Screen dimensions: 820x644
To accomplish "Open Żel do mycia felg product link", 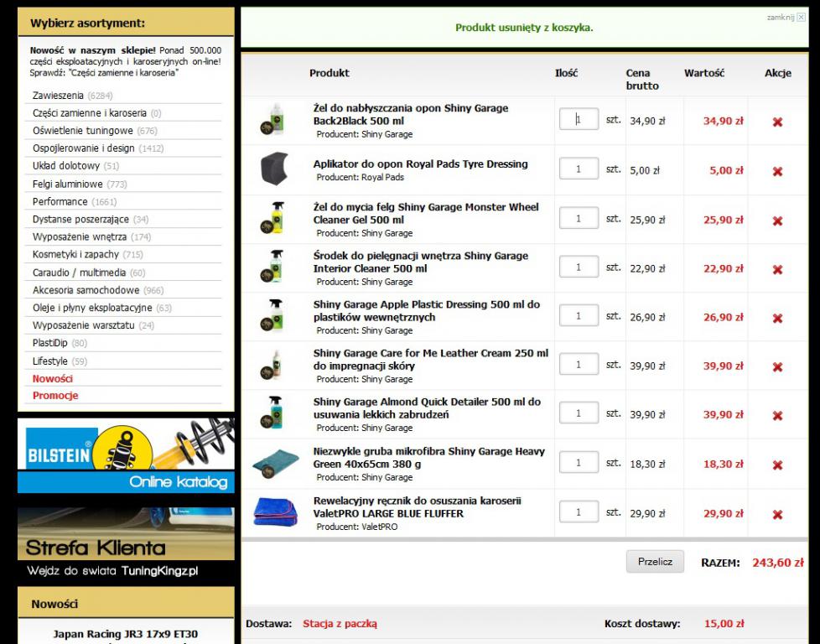I will click(426, 214).
